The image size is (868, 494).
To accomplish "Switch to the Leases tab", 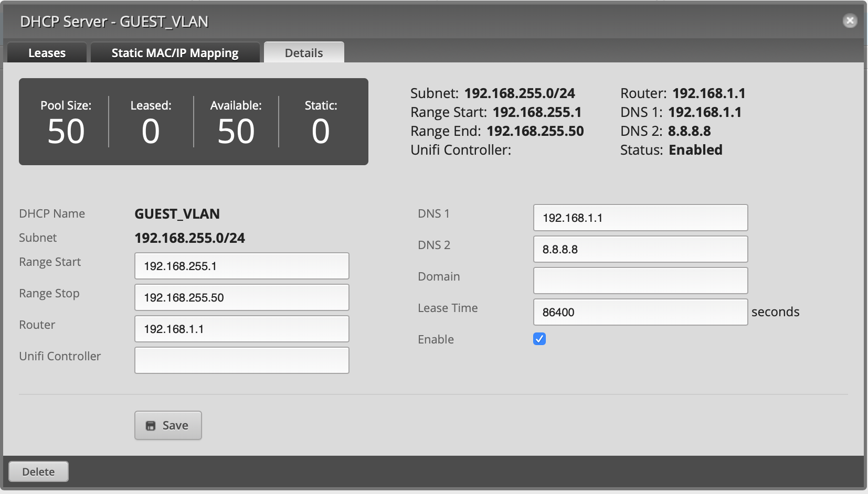I will pyautogui.click(x=47, y=53).
